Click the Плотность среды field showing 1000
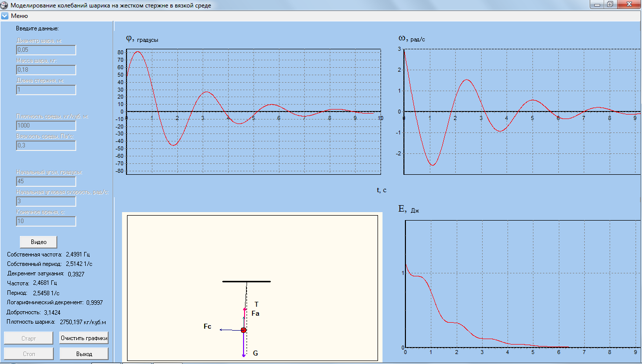642x364 pixels. pos(46,125)
